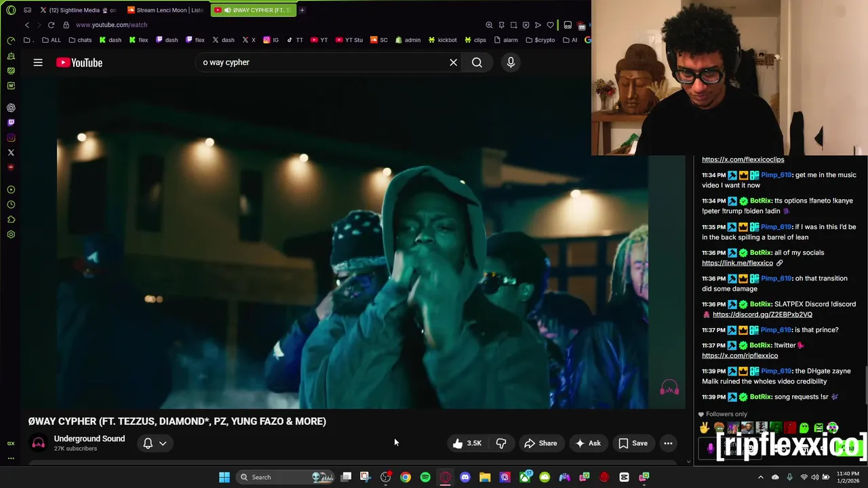Open the Ask AI button
Screen dimensions: 868x488
tap(588, 443)
